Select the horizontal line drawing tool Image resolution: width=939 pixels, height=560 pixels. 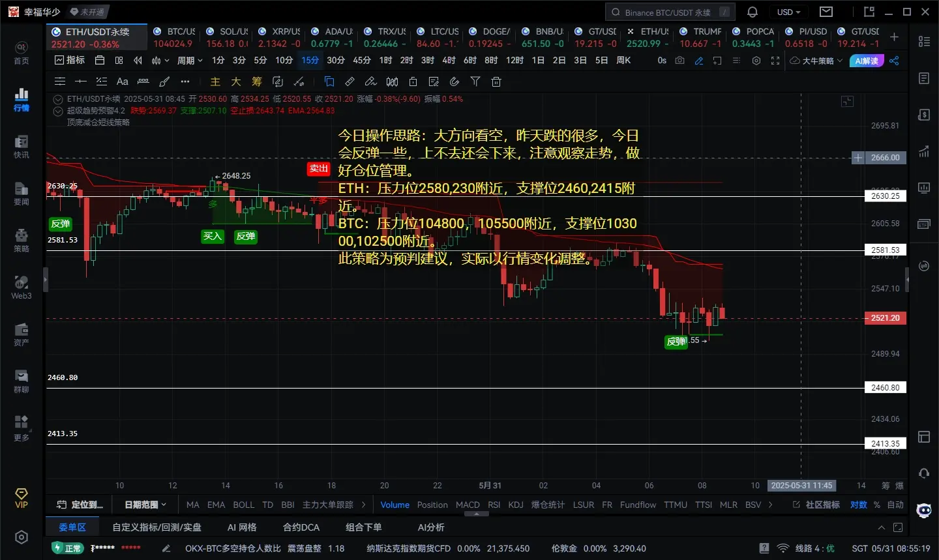pos(81,81)
